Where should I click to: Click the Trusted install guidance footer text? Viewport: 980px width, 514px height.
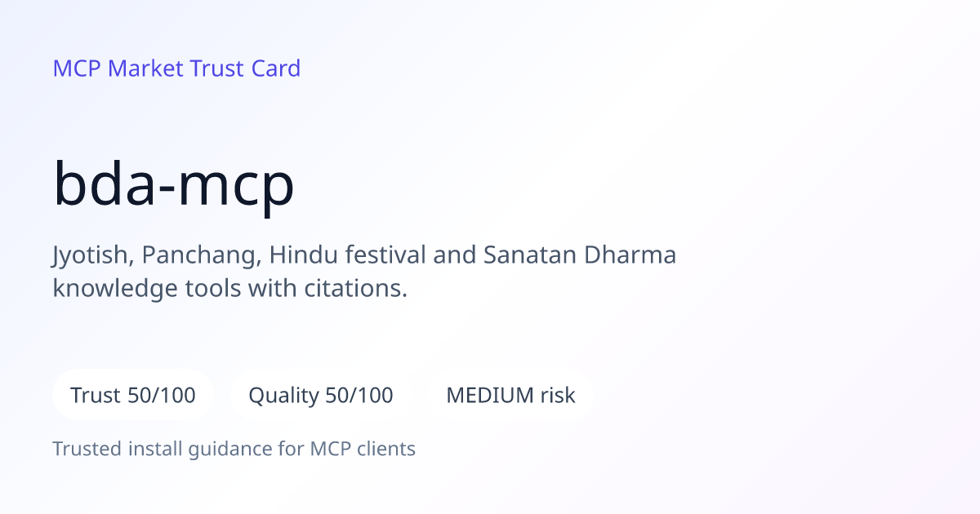[234, 449]
